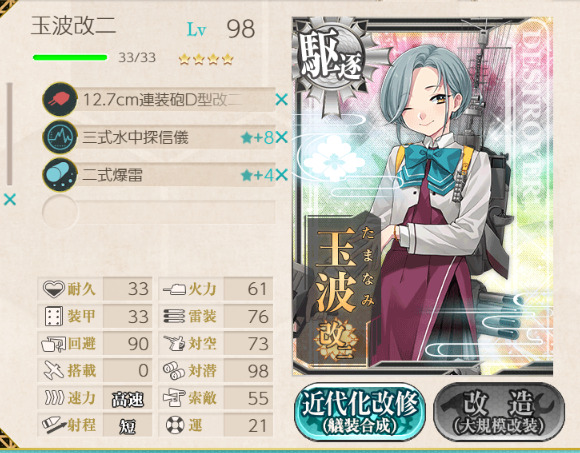Click the 雷装 torpedo icon
This screenshot has height=453, width=580.
pyautogui.click(x=174, y=317)
